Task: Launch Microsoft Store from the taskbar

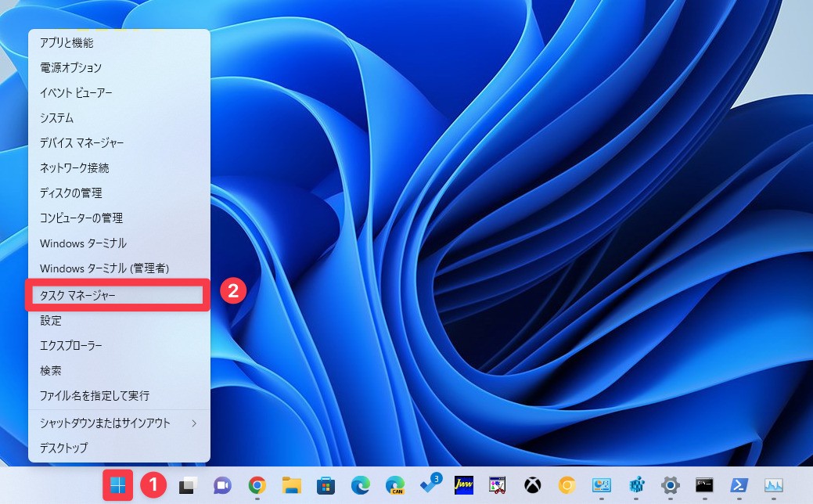Action: click(326, 485)
